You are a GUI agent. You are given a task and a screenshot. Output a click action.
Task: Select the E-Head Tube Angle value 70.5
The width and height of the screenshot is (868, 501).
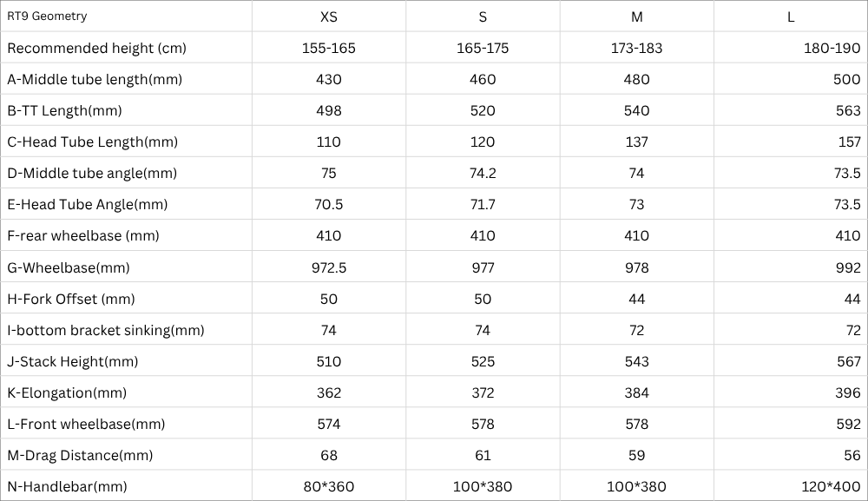point(329,204)
